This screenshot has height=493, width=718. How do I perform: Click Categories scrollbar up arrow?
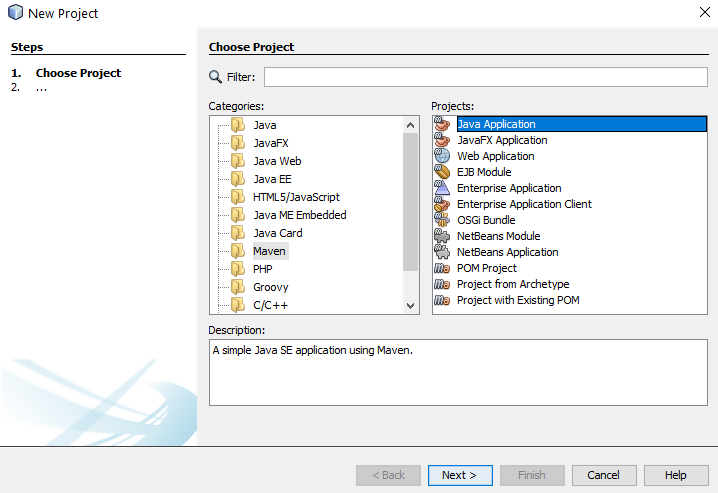tap(410, 125)
